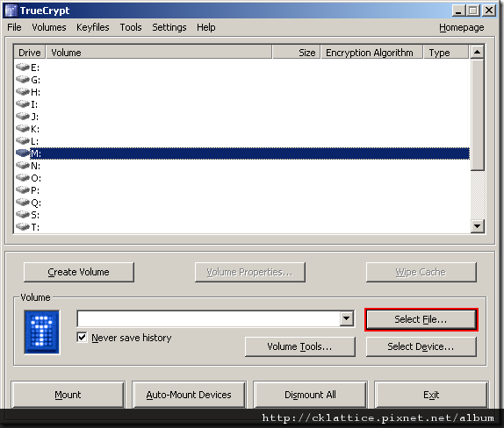Viewport: 504px width, 428px height.
Task: Click the drive icon for O:
Action: [23, 178]
